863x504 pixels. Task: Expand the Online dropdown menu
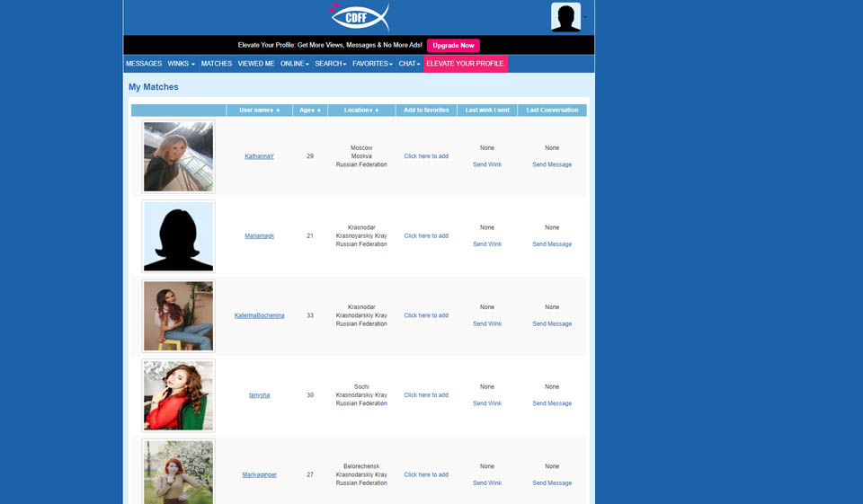tap(295, 64)
